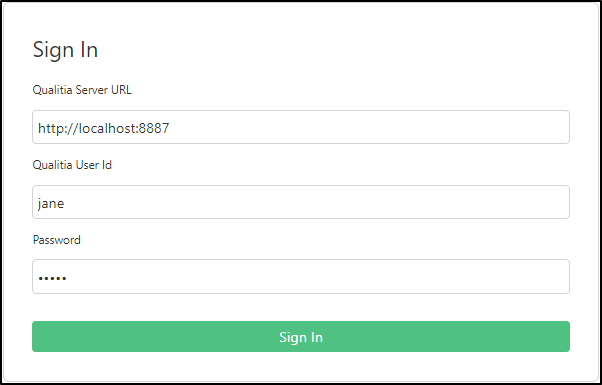This screenshot has height=385, width=602.
Task: Click the "Qualitia User Id" label
Action: click(x=72, y=165)
